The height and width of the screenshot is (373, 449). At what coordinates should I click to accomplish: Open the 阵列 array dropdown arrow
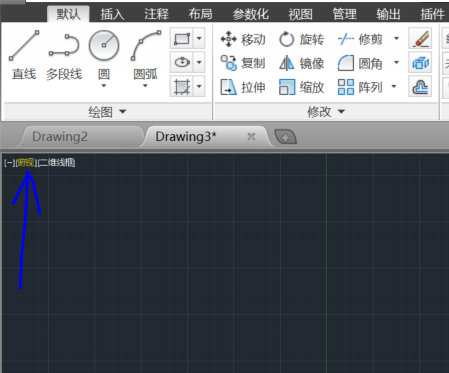[394, 87]
